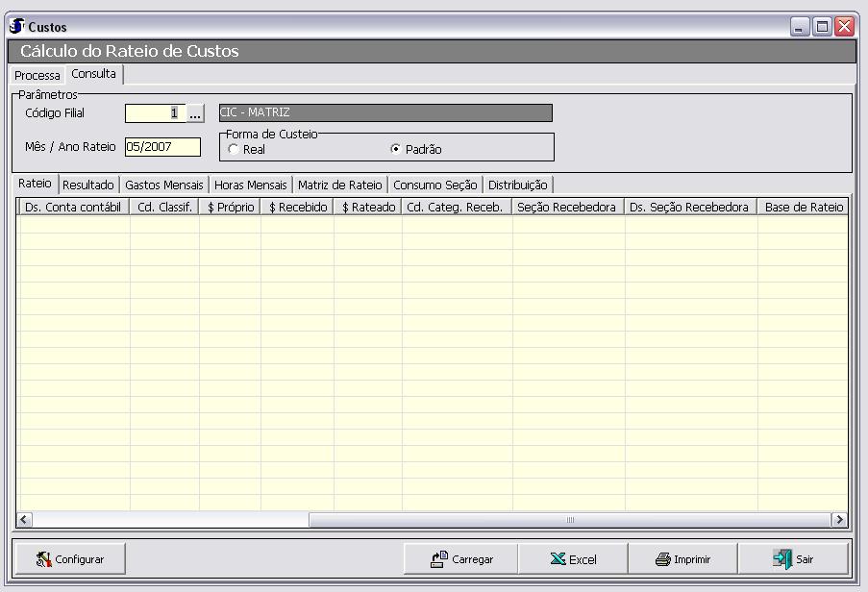Select the Padrão costing radio button
The image size is (868, 592).
tap(395, 150)
